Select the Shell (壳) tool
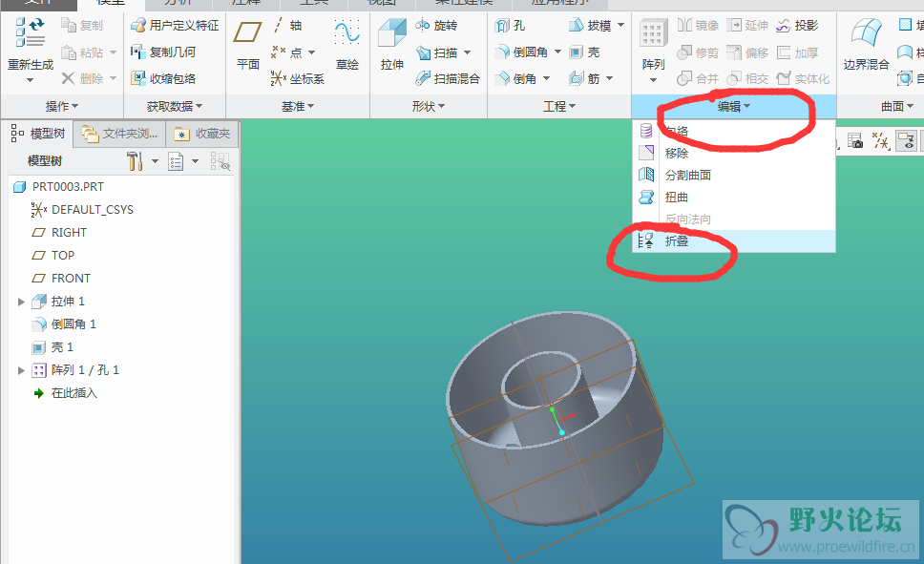The image size is (924, 564). (x=584, y=52)
